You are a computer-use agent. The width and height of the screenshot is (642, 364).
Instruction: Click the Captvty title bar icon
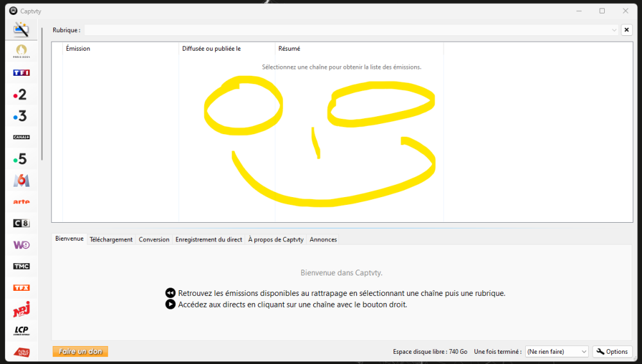click(x=13, y=11)
